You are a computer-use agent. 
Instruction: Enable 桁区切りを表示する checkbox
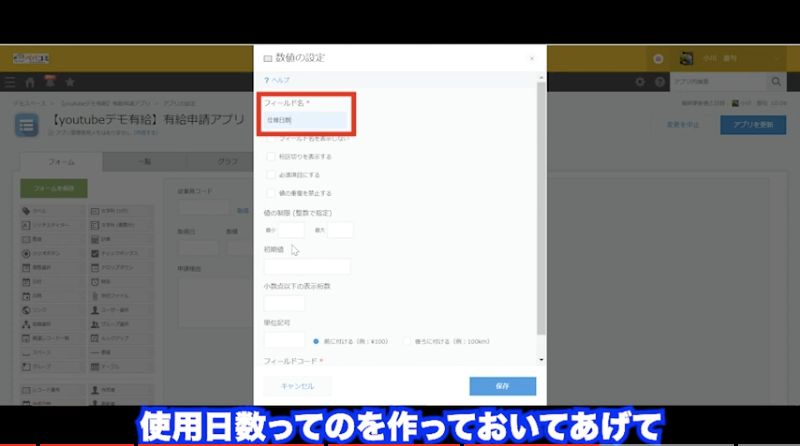[x=270, y=156]
